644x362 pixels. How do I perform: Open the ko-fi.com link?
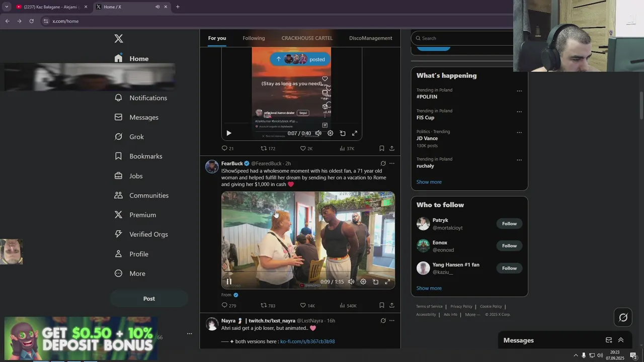click(x=307, y=341)
